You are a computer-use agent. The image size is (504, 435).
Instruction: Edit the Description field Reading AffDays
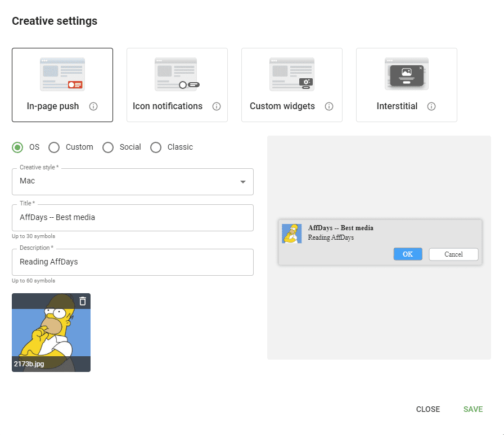tap(133, 262)
